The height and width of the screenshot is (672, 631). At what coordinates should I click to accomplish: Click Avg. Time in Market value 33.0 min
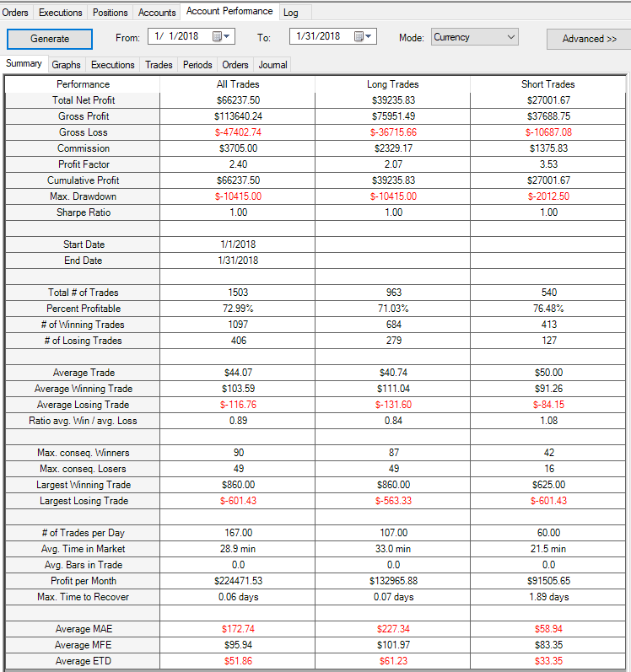pos(393,549)
